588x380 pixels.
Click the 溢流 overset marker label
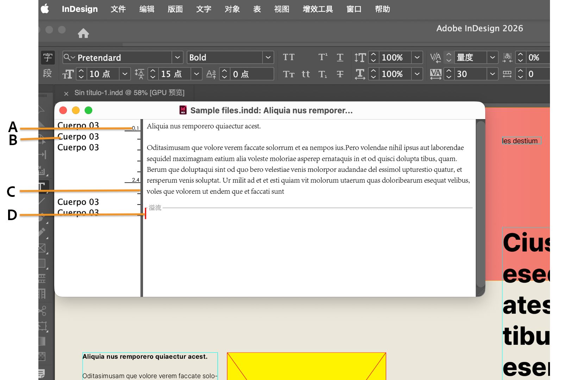click(x=155, y=208)
